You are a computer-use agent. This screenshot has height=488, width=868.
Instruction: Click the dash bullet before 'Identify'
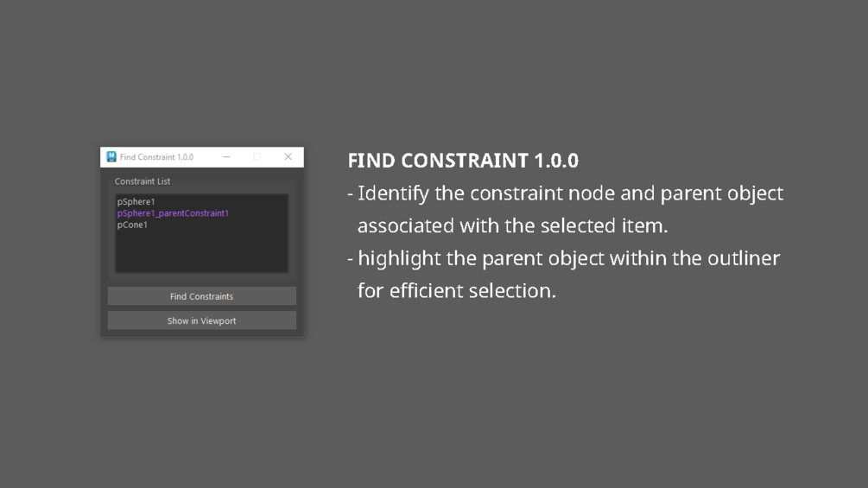coord(351,194)
